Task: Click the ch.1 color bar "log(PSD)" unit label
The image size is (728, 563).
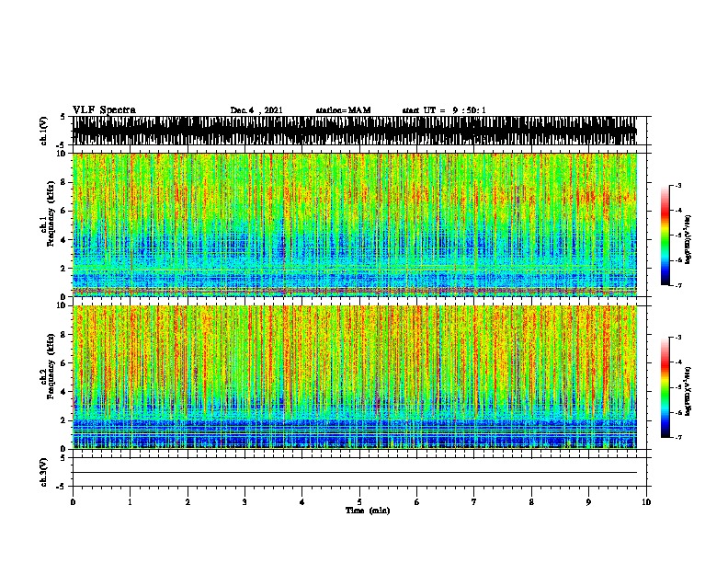Action: 688,239
